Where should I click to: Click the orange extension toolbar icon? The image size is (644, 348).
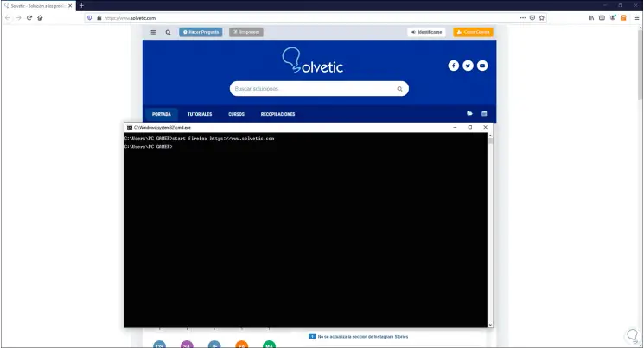[x=623, y=17]
